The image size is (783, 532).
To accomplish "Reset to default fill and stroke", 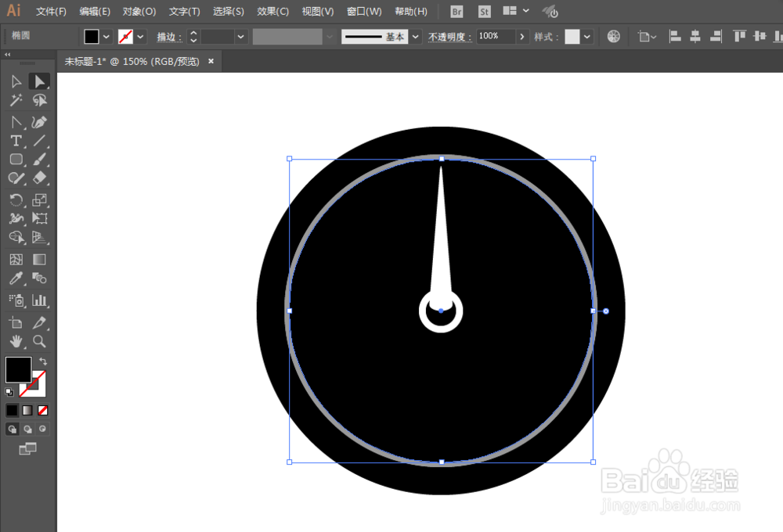I will [x=9, y=392].
